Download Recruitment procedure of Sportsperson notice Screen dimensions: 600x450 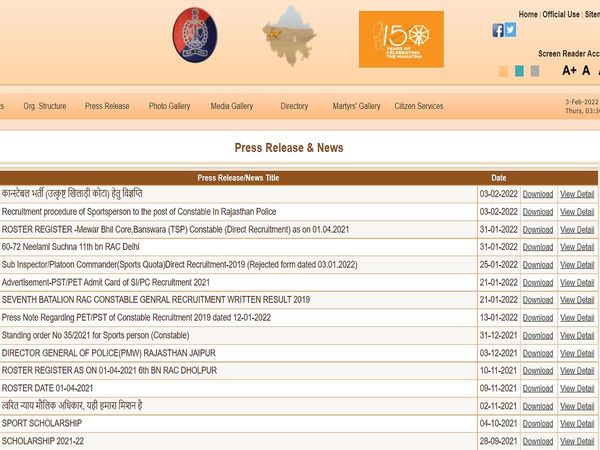click(538, 212)
